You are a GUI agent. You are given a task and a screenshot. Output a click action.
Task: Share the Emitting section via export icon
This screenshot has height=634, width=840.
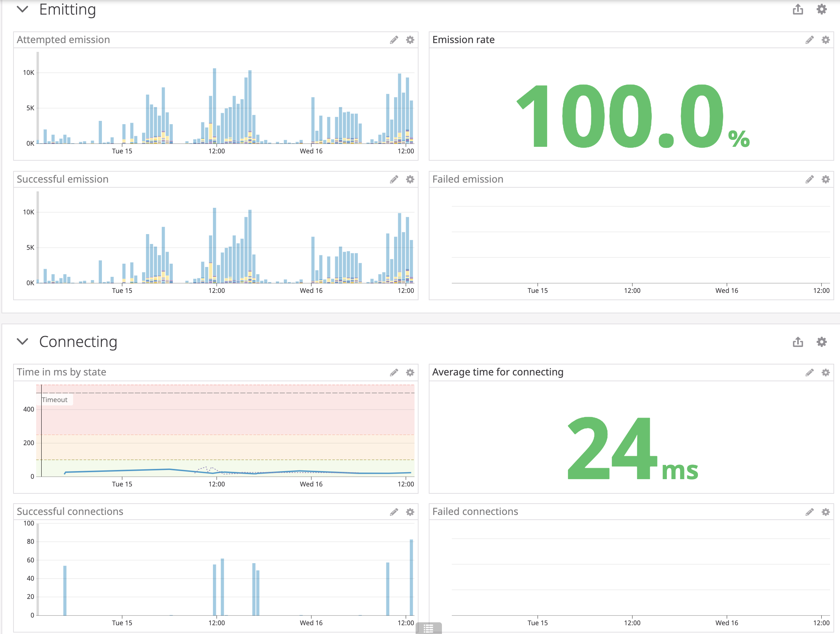798,9
